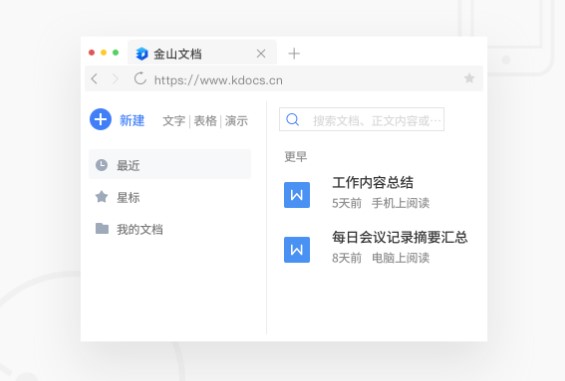Viewport: 565px width, 381px height.
Task: Click the address bar URL www.kdocs.cn
Action: pyautogui.click(x=218, y=80)
